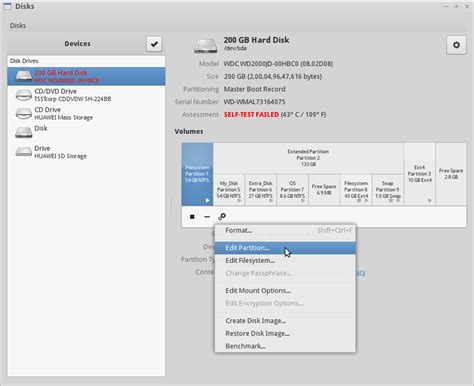Unmount the volume with the stop icon

click(192, 217)
